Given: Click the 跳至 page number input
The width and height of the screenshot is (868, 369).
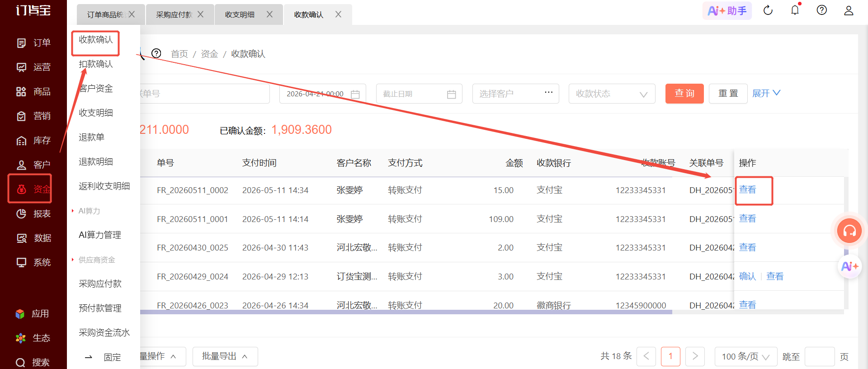Looking at the screenshot, I should coord(820,357).
